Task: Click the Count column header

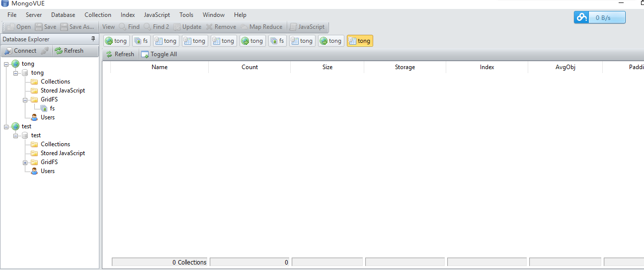Action: (249, 67)
